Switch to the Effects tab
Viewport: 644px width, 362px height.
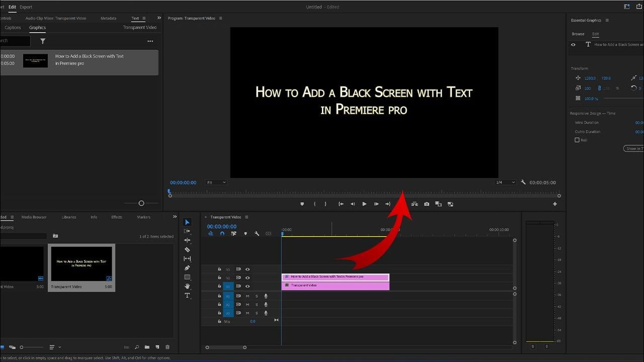click(x=117, y=217)
